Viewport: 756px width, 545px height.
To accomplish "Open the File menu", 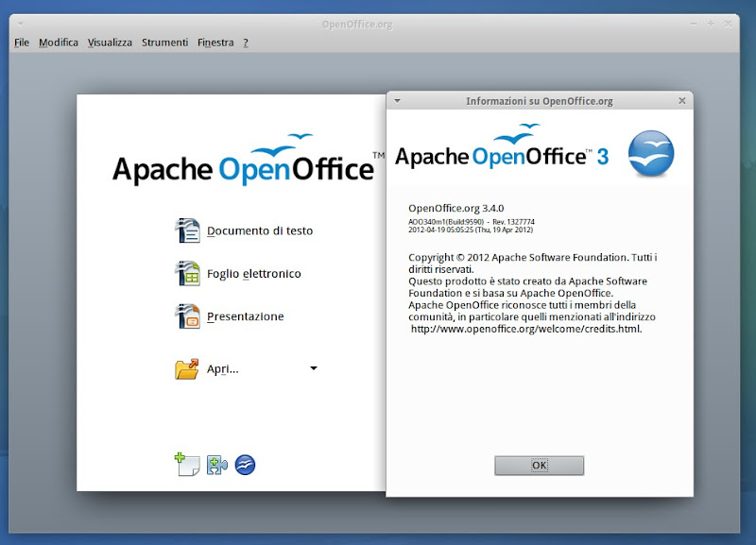I will [x=22, y=43].
